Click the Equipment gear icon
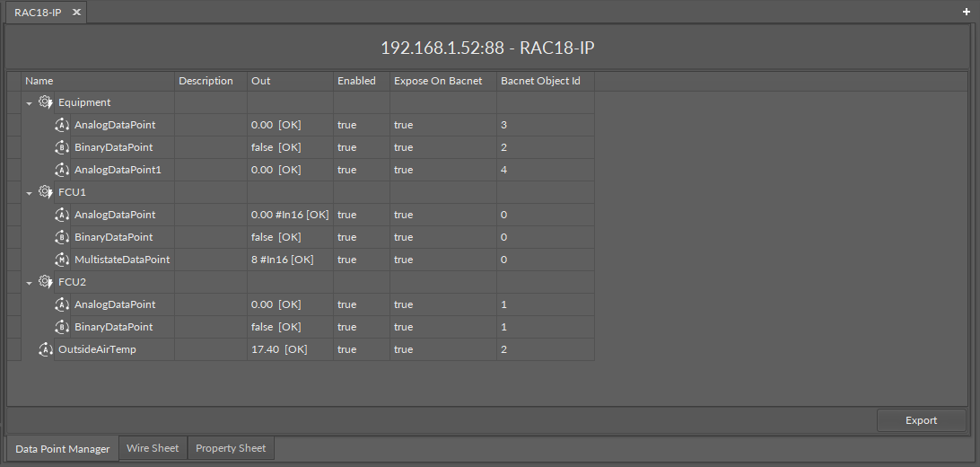 point(46,102)
